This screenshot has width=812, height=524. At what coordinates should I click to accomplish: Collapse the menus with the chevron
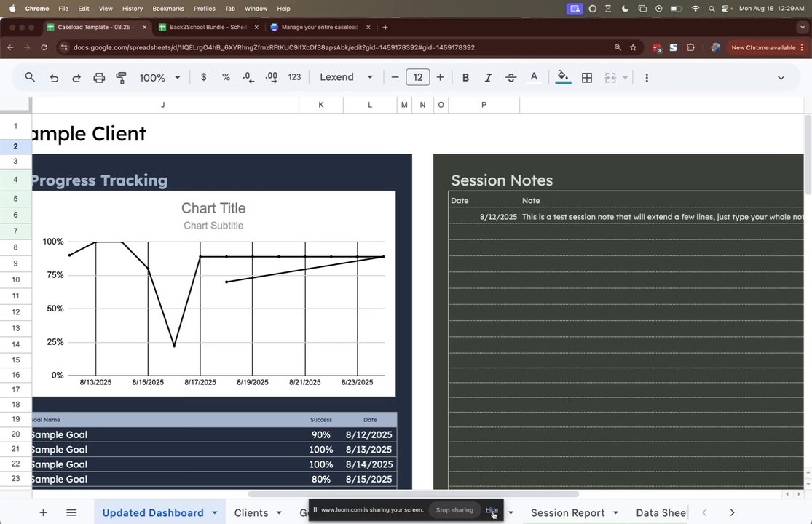click(781, 78)
